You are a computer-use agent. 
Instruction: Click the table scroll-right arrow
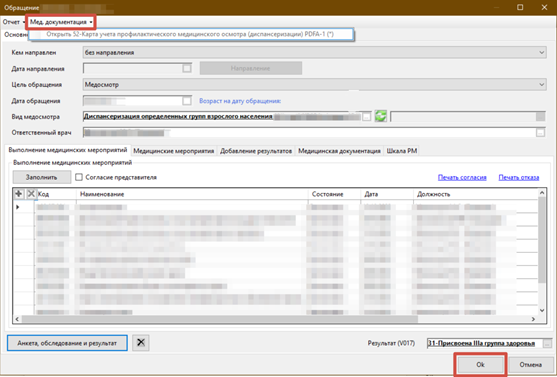[x=533, y=319]
